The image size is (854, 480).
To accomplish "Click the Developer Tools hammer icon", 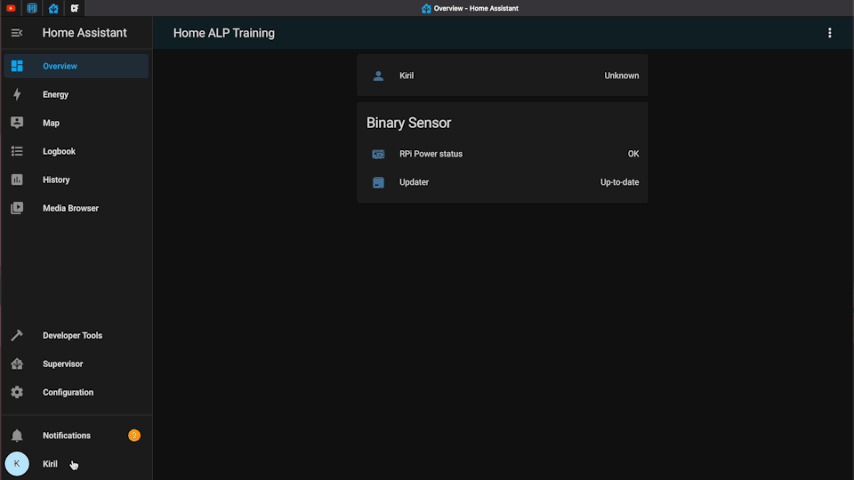I will tap(17, 336).
